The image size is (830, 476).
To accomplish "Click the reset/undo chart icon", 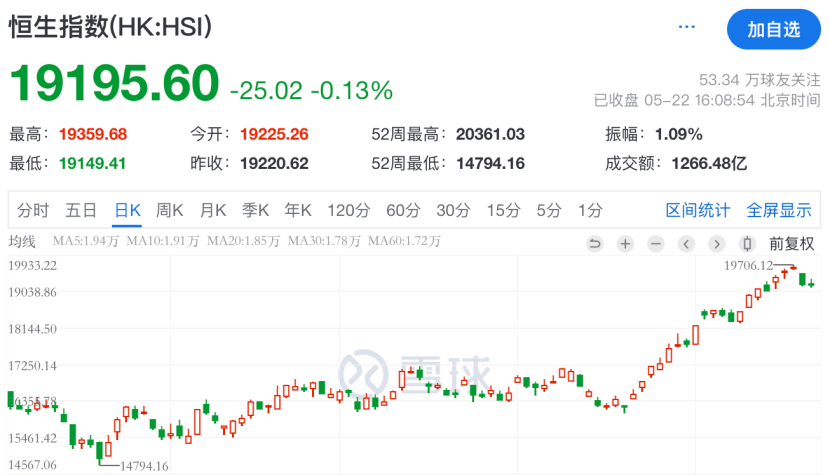I will (x=595, y=244).
